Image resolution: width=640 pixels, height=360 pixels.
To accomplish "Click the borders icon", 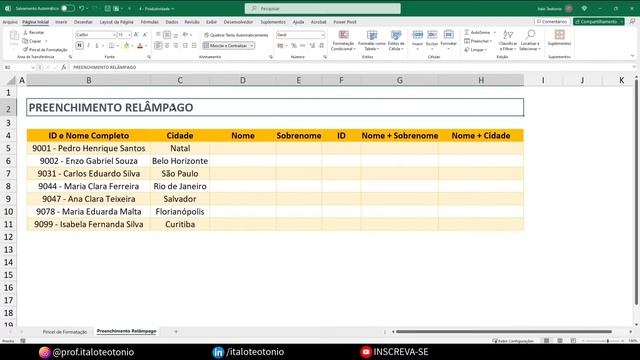I will pos(111,46).
